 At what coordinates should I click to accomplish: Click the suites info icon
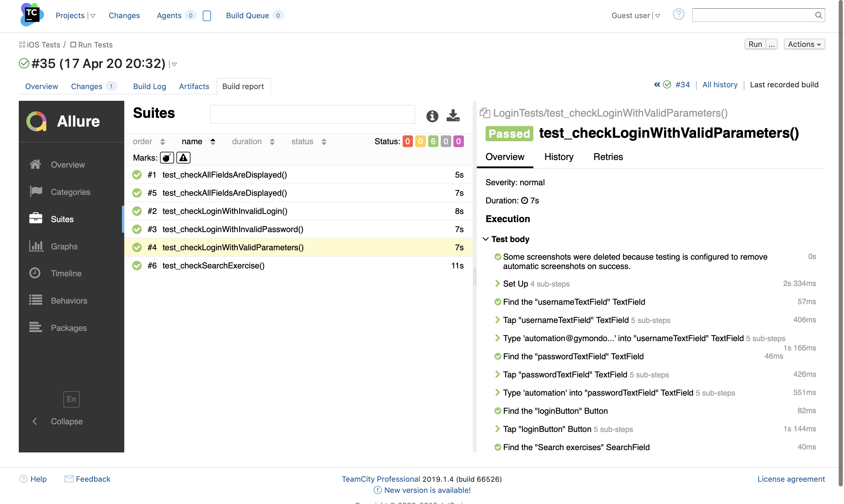432,116
